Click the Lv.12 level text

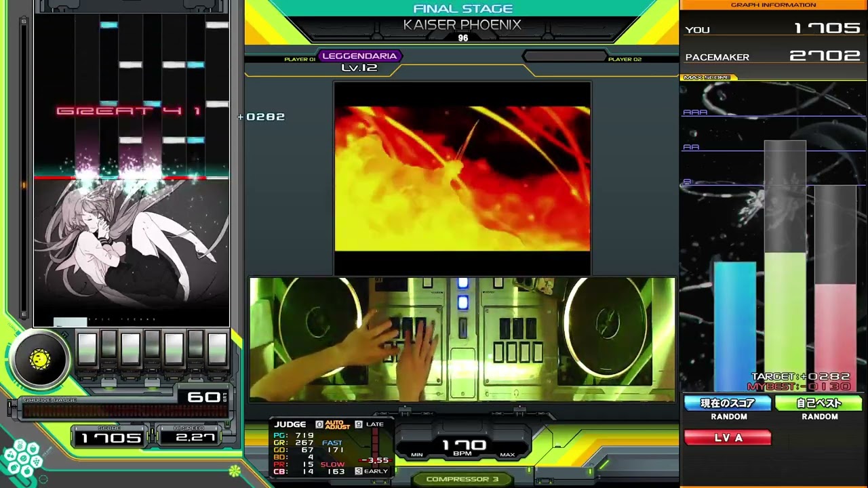pos(359,68)
